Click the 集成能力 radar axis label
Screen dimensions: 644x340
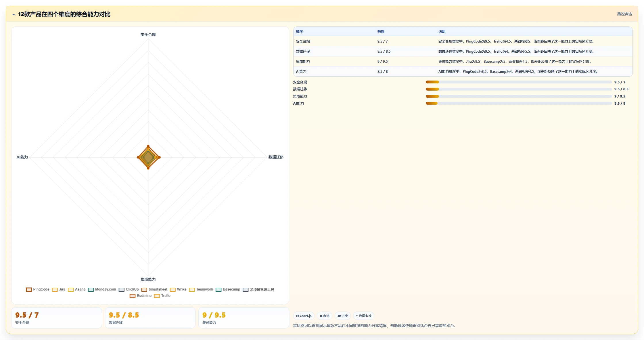click(x=148, y=279)
